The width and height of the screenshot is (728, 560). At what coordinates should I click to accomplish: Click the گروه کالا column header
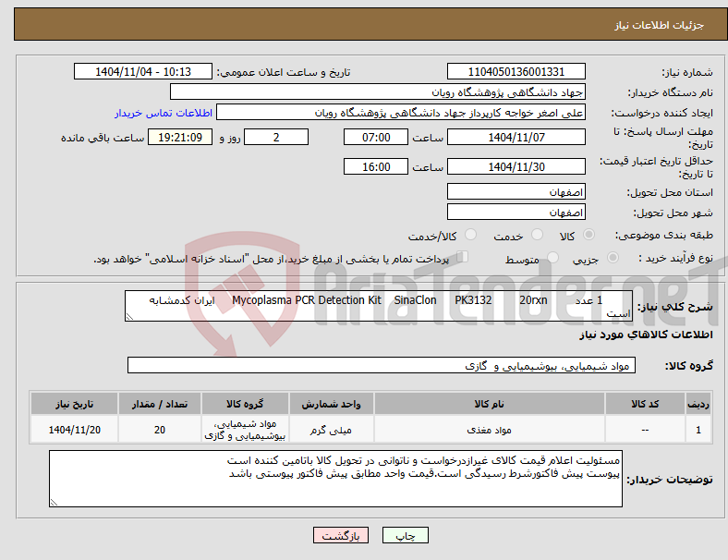[245, 404]
